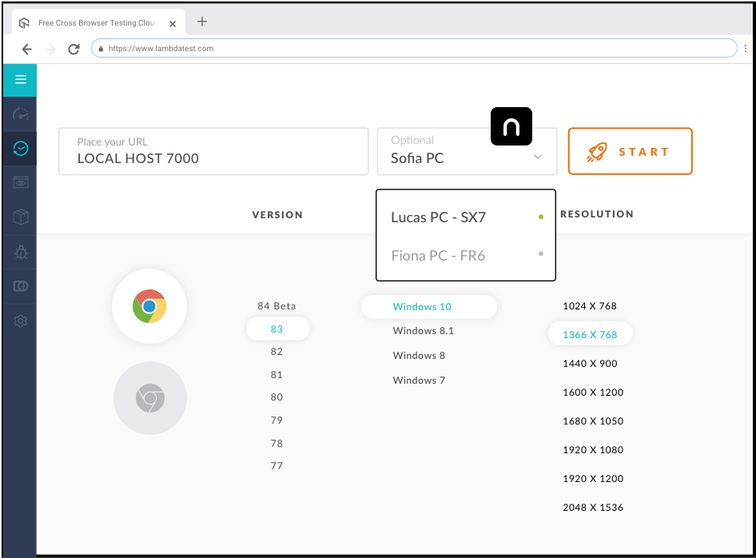
Task: Select Chrome version 84 Beta
Action: [x=277, y=305]
